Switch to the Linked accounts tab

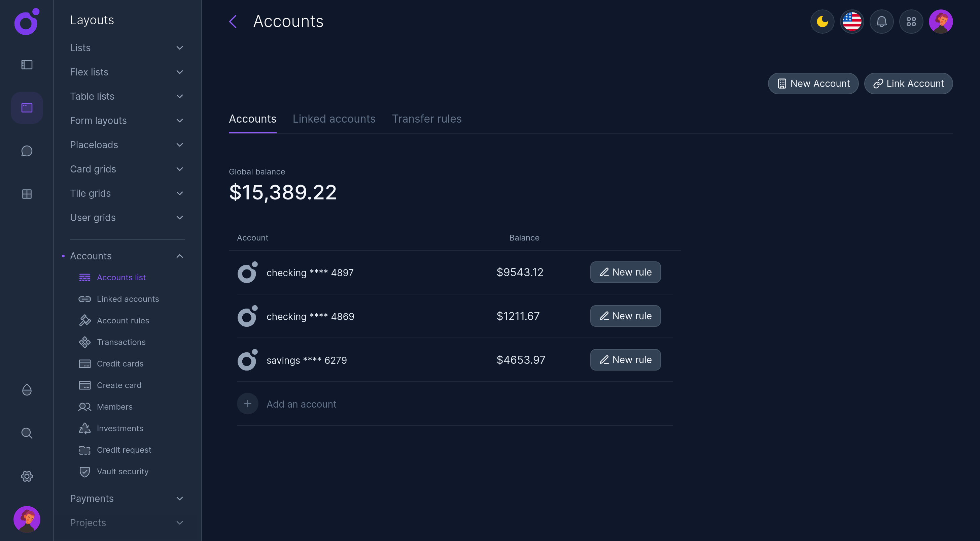(334, 119)
